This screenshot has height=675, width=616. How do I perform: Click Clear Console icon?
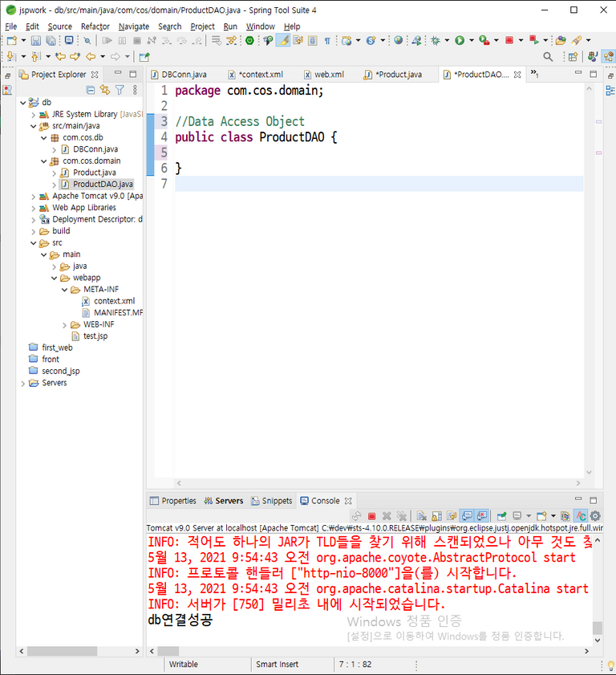tap(422, 516)
